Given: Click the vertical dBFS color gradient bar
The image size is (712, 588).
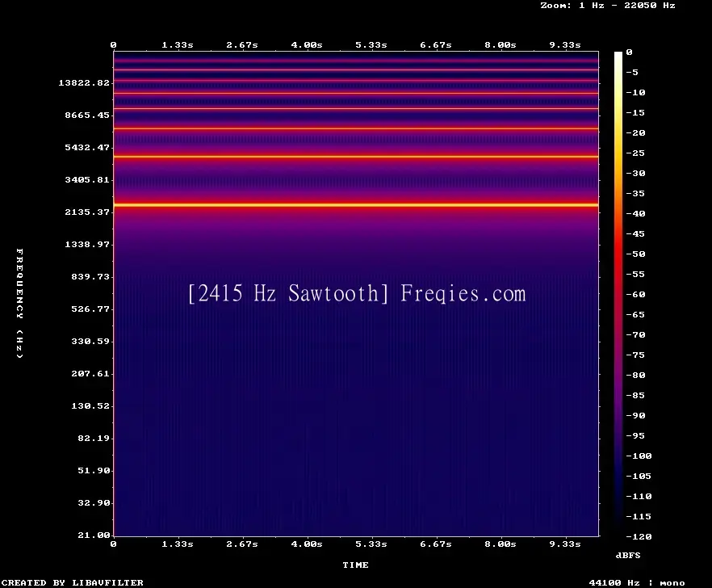Looking at the screenshot, I should point(618,294).
